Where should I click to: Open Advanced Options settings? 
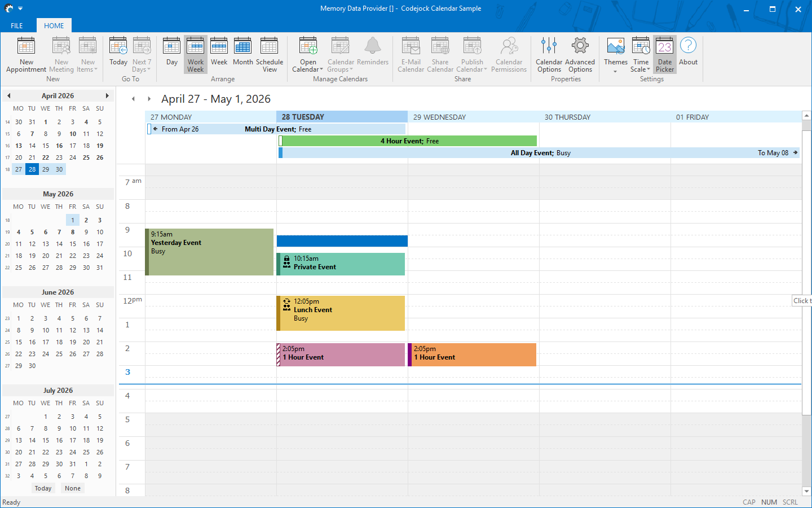(x=580, y=54)
